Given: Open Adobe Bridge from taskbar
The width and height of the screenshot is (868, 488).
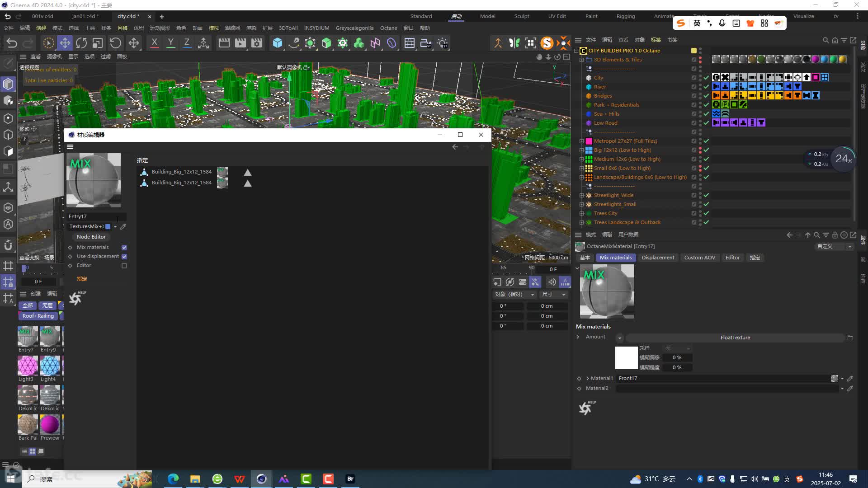Looking at the screenshot, I should point(350,479).
